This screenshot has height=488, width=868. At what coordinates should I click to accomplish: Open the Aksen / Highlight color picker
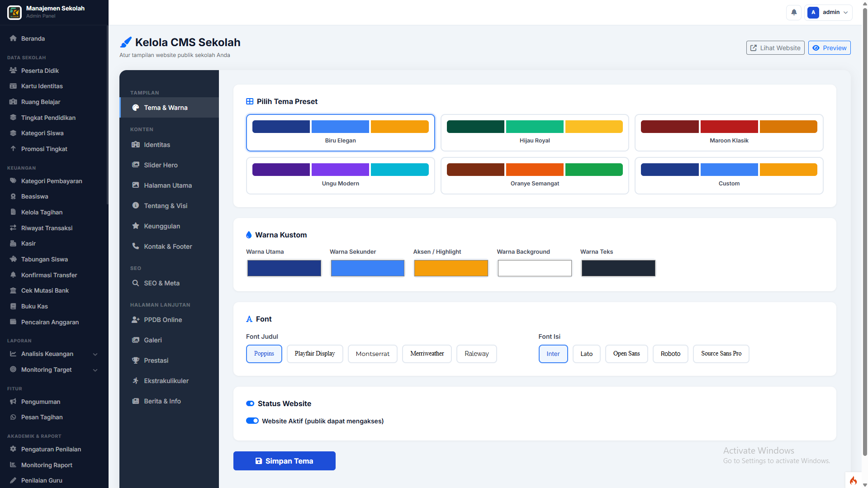click(451, 268)
